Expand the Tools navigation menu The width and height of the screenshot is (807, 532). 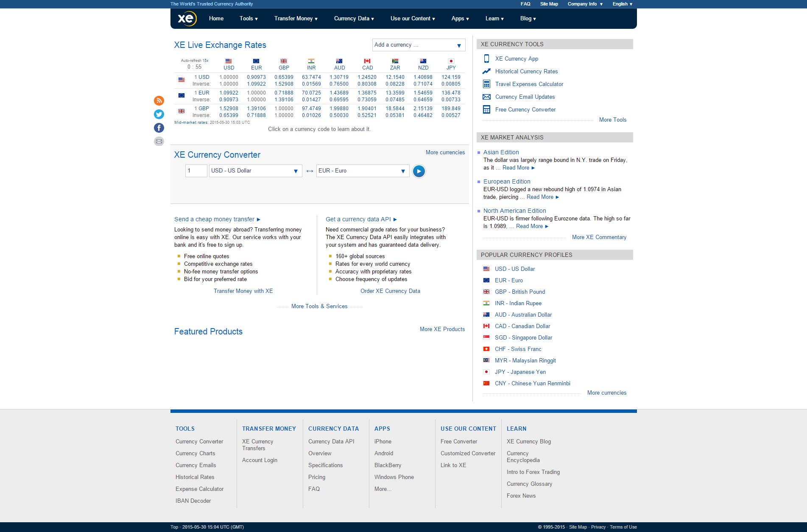(x=249, y=19)
